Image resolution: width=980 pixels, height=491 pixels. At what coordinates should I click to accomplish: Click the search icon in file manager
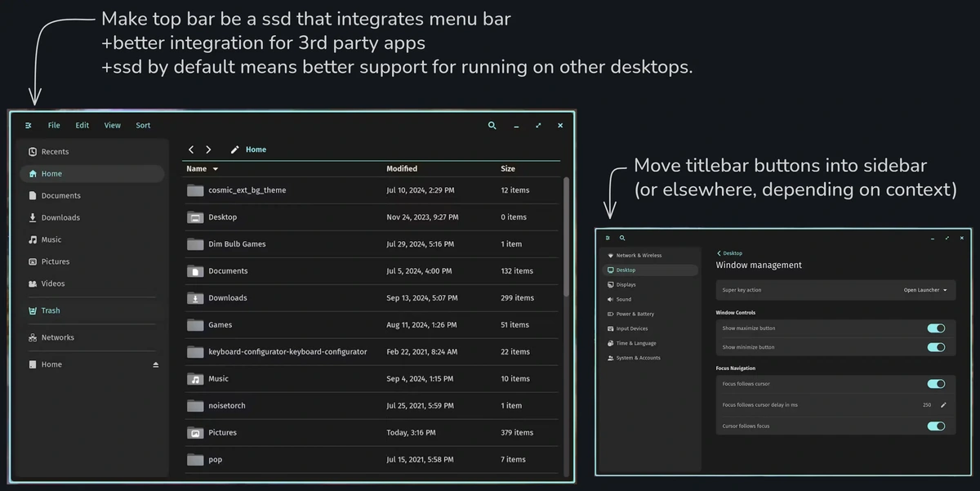coord(492,126)
